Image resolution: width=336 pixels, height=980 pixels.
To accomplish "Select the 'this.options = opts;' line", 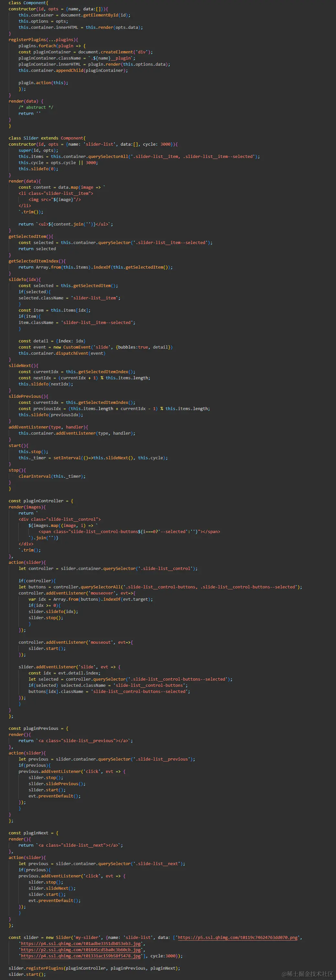I will pyautogui.click(x=43, y=21).
